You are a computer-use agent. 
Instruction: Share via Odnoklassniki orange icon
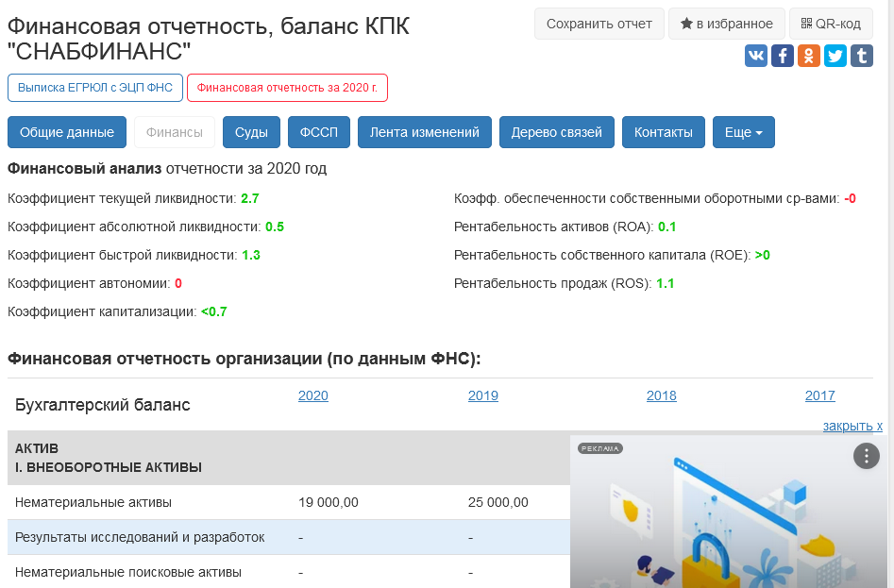click(808, 56)
